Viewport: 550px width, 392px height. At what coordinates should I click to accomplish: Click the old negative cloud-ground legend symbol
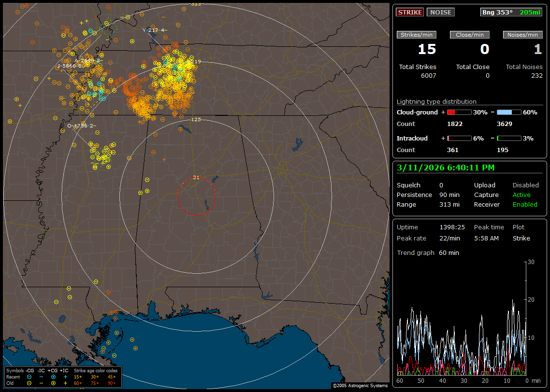tap(29, 383)
